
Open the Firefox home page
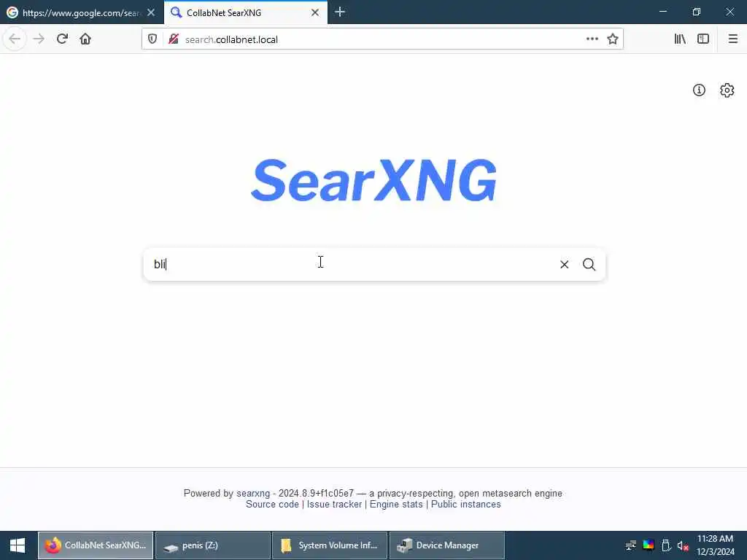pos(85,39)
